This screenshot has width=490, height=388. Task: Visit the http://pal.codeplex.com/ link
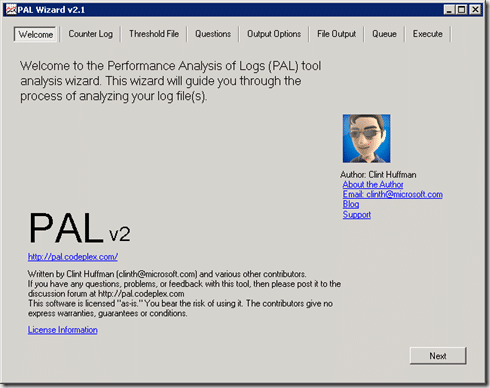pos(73,257)
